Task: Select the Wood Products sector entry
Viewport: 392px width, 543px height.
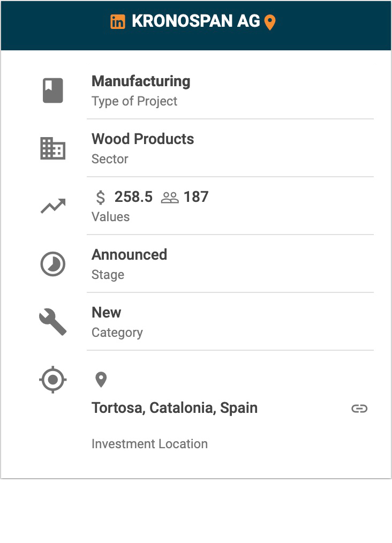Action: point(142,139)
